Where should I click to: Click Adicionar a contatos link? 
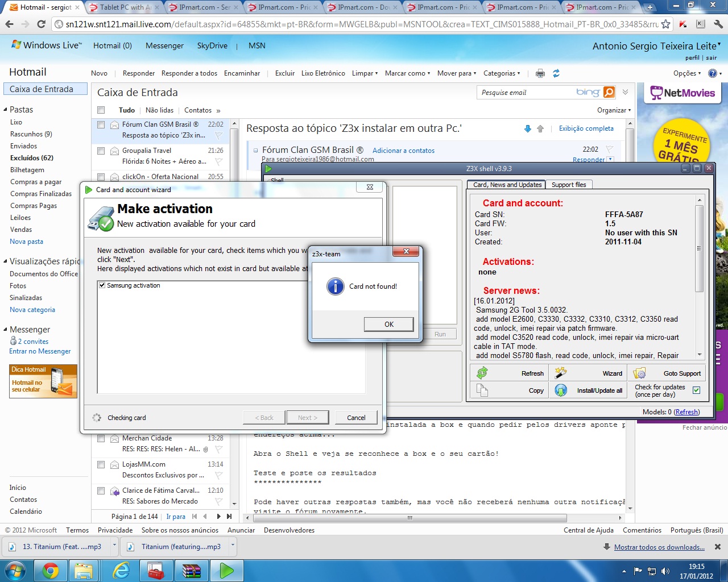[403, 151]
